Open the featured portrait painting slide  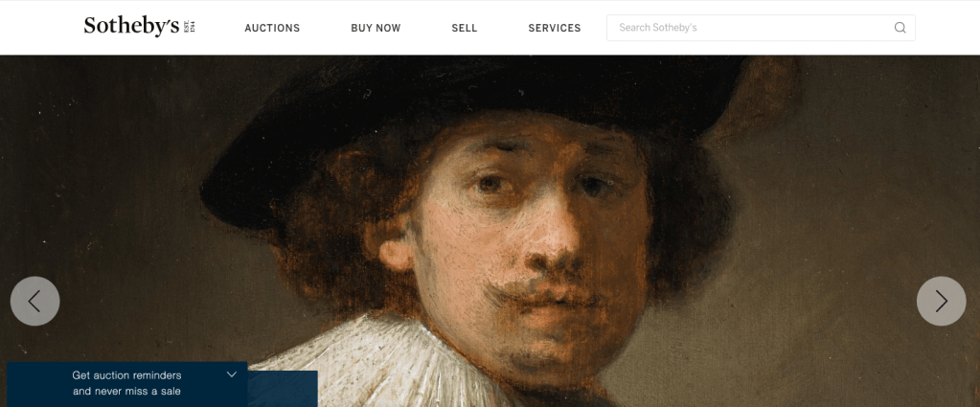[x=490, y=231]
